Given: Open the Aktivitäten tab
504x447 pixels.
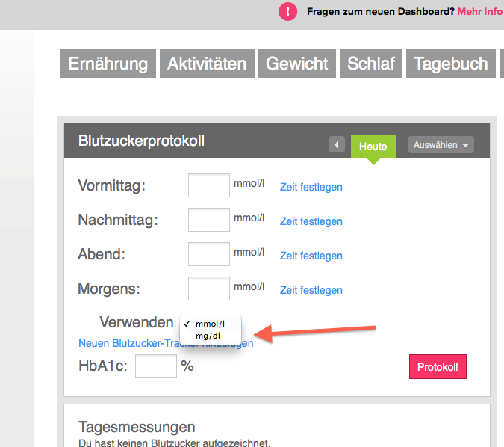Looking at the screenshot, I should click(x=207, y=64).
